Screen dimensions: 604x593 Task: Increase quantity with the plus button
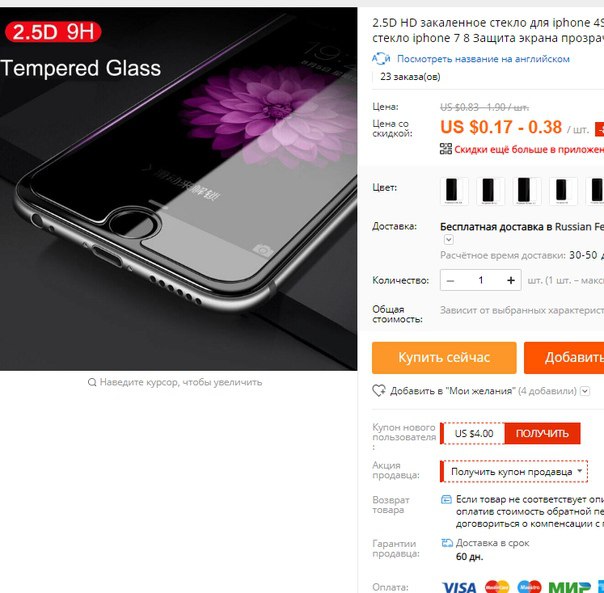[511, 280]
